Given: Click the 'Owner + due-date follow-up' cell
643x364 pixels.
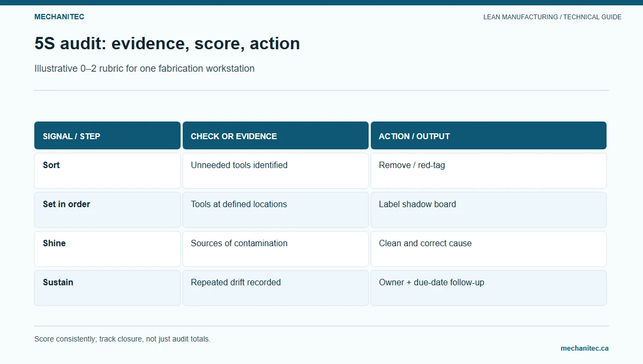Looking at the screenshot, I should coord(489,288).
